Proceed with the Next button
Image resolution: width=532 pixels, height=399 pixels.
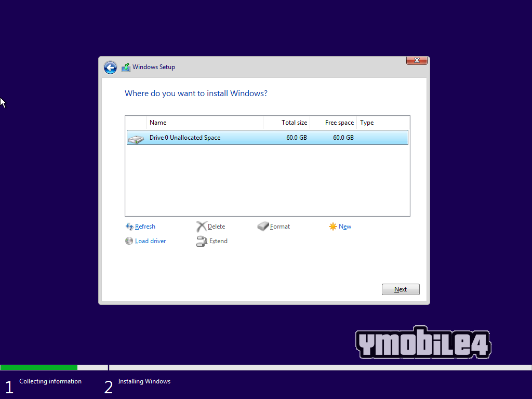pos(401,289)
